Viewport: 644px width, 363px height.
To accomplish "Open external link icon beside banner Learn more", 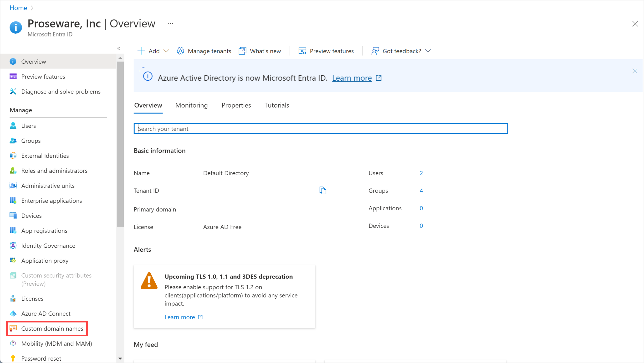I will pos(379,78).
